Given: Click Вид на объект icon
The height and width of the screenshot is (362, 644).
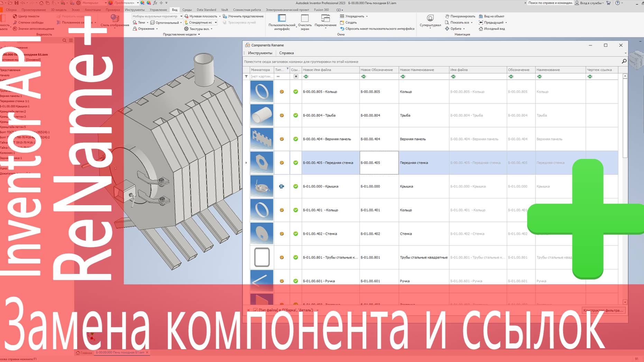Looking at the screenshot, I should [x=492, y=16].
